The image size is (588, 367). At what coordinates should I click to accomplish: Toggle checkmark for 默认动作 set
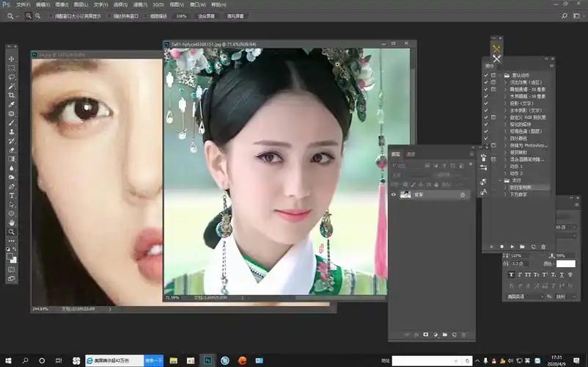coord(486,75)
